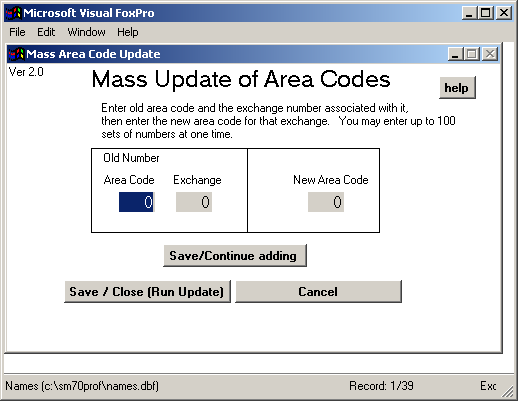This screenshot has width=518, height=401.
Task: Click Save/Continue adding button
Action: click(x=235, y=255)
